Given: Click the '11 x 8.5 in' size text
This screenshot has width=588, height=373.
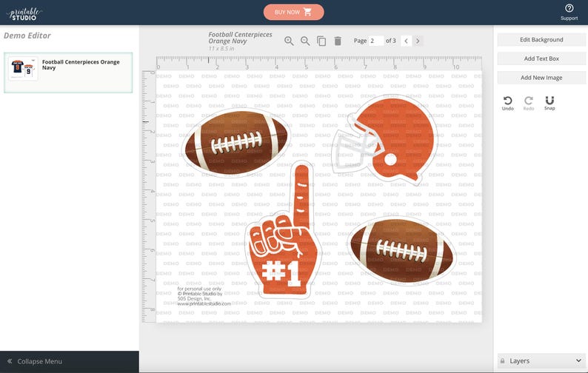Looking at the screenshot, I should point(221,49).
